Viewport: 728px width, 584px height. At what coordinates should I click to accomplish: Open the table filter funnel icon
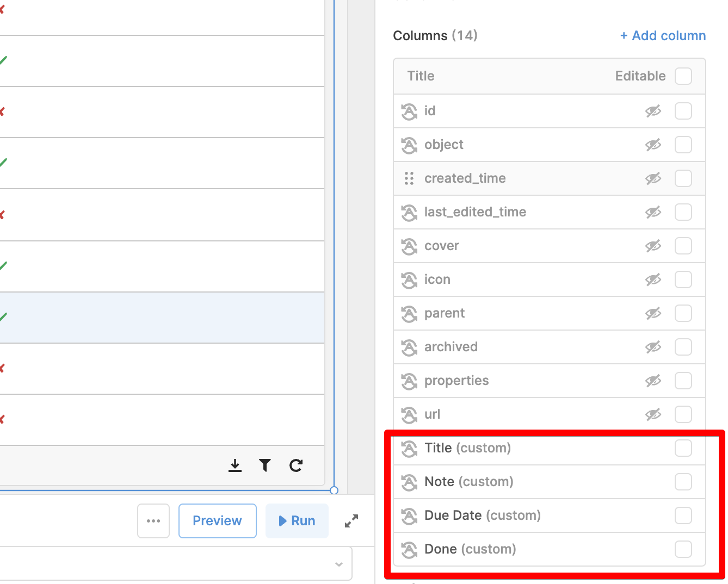coord(265,465)
